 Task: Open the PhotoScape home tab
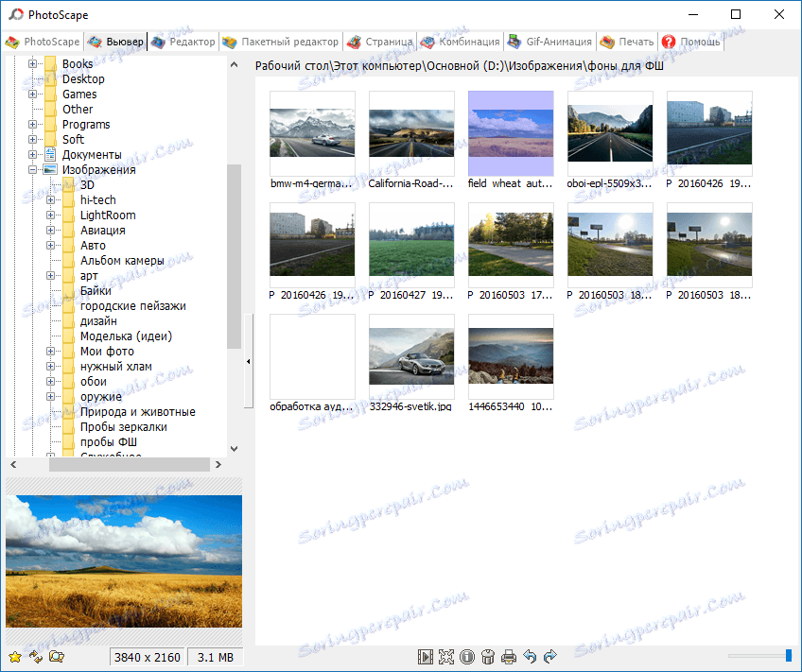click(x=42, y=42)
